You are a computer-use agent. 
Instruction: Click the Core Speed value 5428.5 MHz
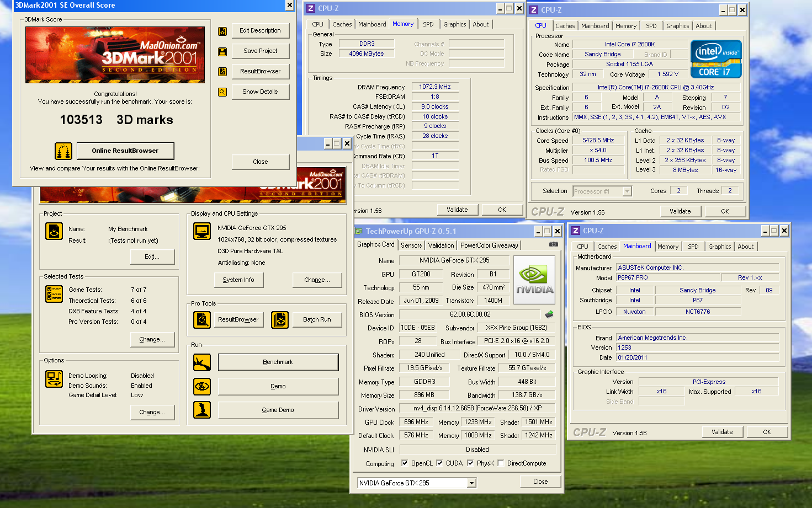(x=598, y=141)
